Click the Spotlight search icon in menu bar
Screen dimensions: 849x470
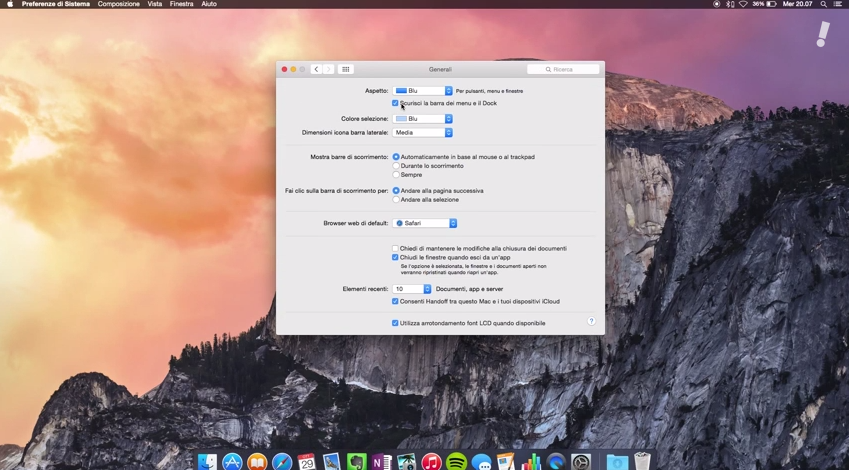click(x=824, y=4)
